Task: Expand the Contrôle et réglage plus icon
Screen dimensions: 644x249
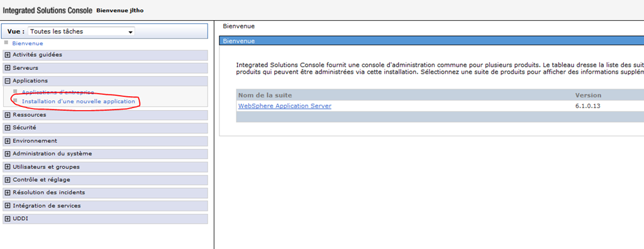Action: tap(7, 180)
